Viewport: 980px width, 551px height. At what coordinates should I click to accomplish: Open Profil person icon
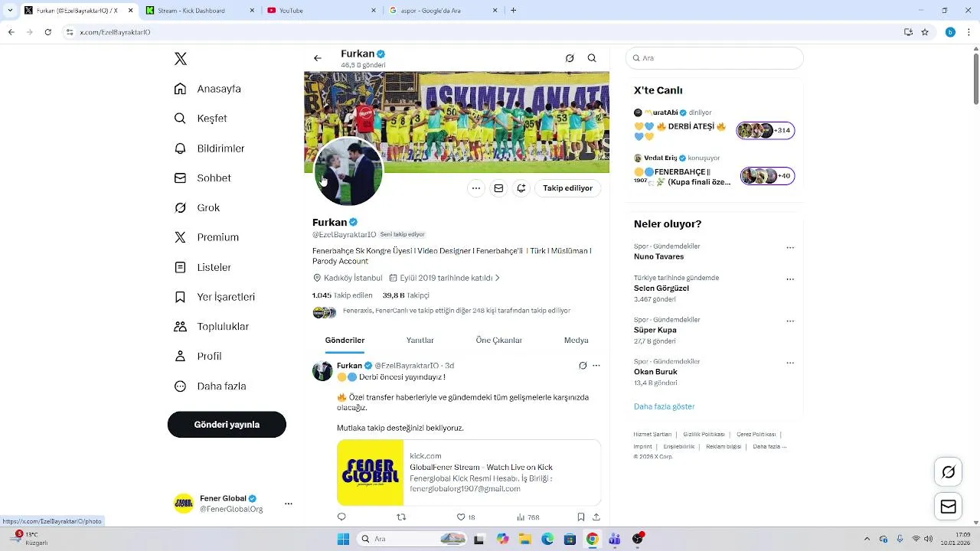[180, 356]
